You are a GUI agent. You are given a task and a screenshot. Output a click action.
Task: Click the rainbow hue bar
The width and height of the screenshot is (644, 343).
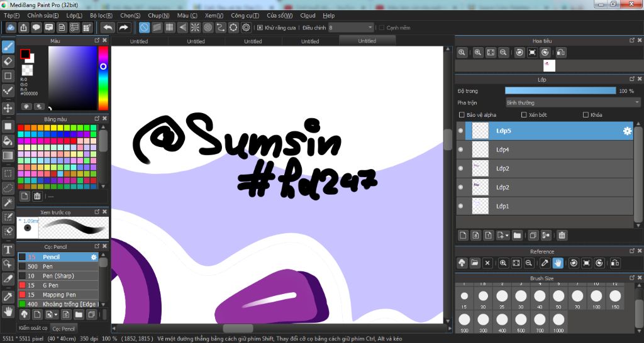coord(103,78)
